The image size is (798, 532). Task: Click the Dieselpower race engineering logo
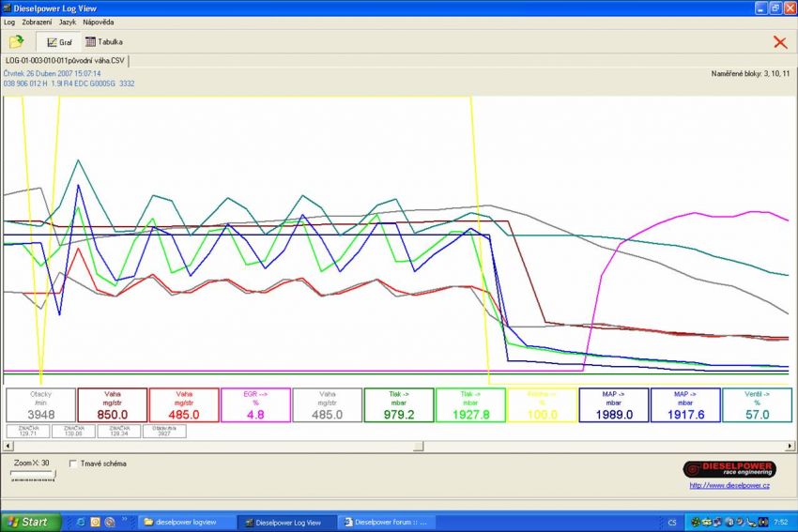[729, 469]
